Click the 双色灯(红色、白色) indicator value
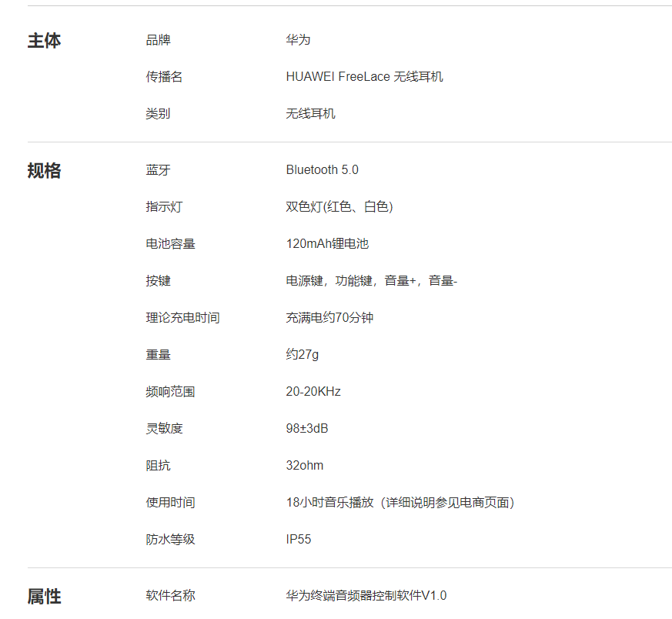672x619 pixels. (339, 207)
